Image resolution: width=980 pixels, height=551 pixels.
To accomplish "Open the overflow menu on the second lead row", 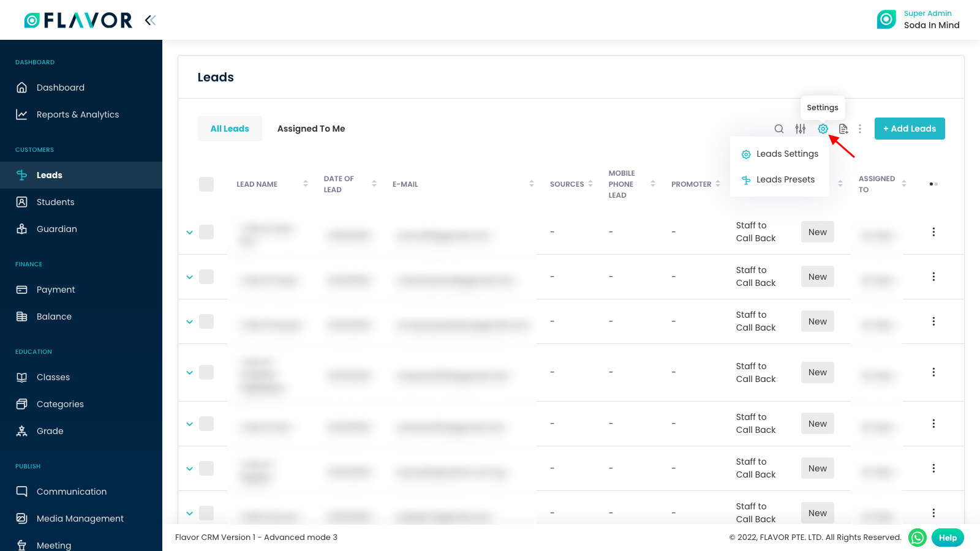I will 933,277.
